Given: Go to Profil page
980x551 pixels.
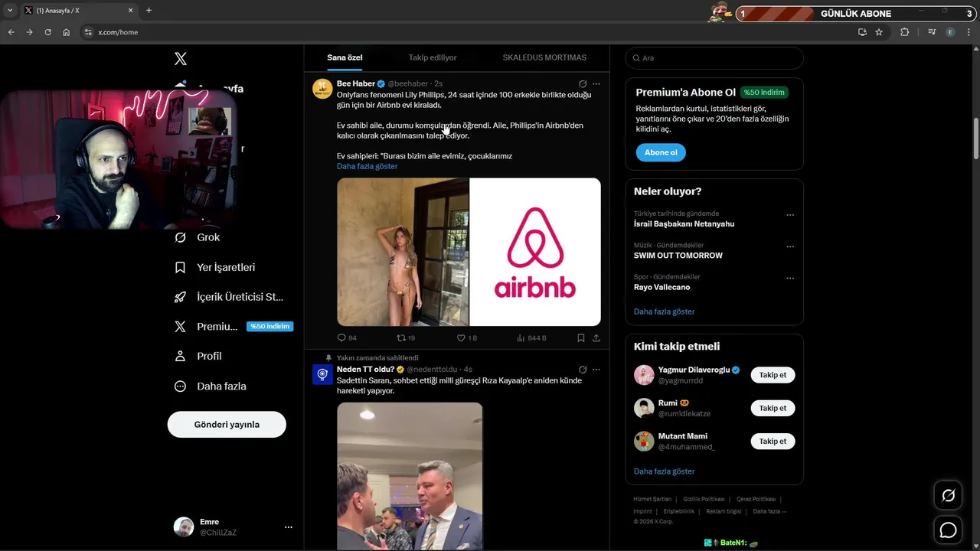Looking at the screenshot, I should [x=198, y=356].
